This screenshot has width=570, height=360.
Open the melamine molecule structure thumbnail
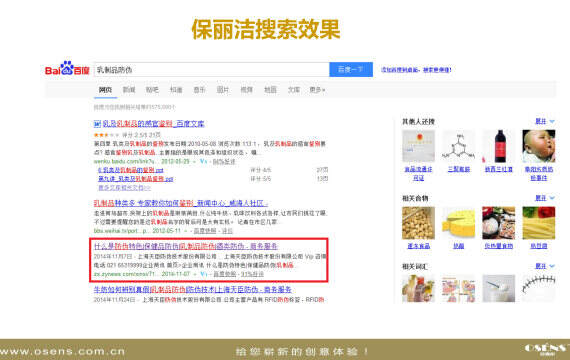click(458, 146)
